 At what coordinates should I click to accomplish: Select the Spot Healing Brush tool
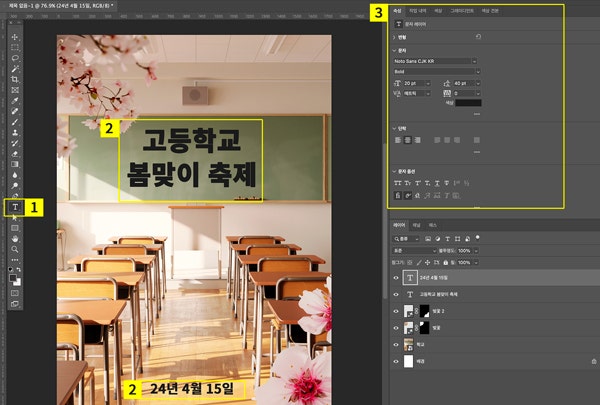coord(15,111)
